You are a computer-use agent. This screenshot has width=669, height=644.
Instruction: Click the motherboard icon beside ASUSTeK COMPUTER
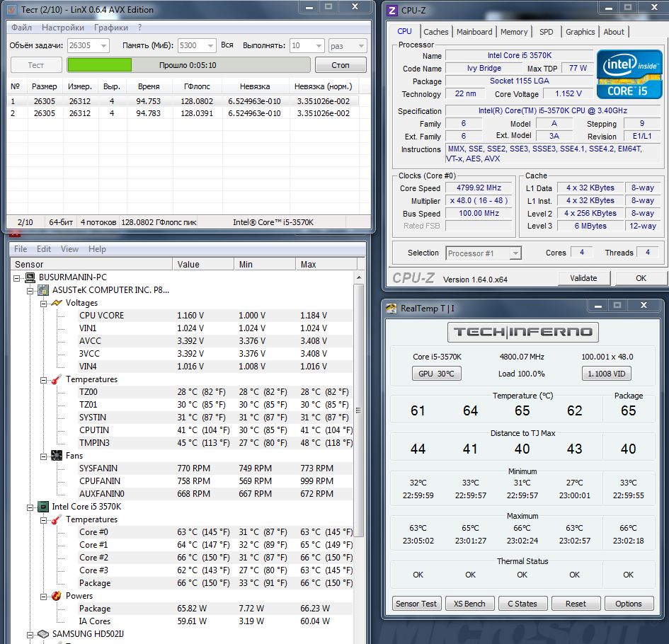pyautogui.click(x=43, y=290)
